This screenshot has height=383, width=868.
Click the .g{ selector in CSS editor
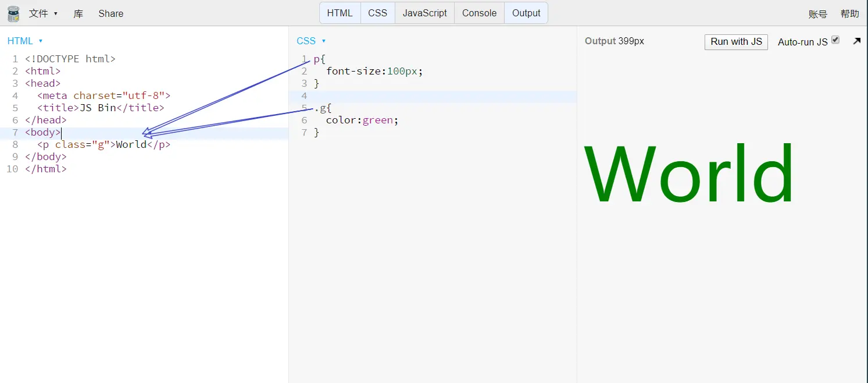323,108
